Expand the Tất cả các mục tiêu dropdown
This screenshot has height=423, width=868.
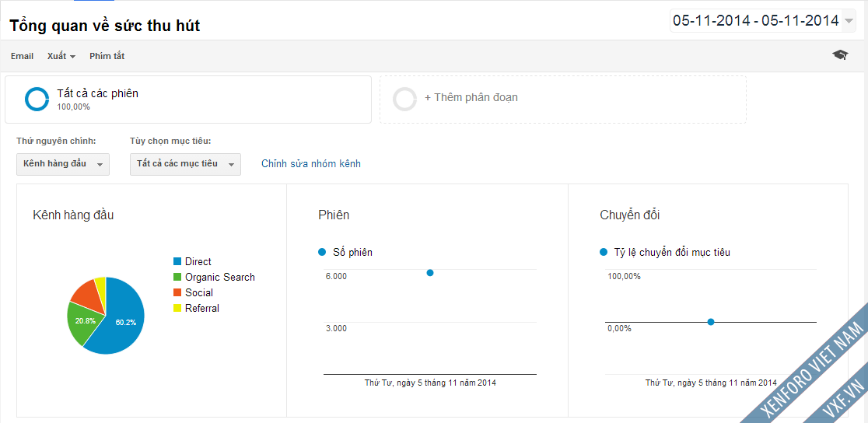pyautogui.click(x=185, y=164)
